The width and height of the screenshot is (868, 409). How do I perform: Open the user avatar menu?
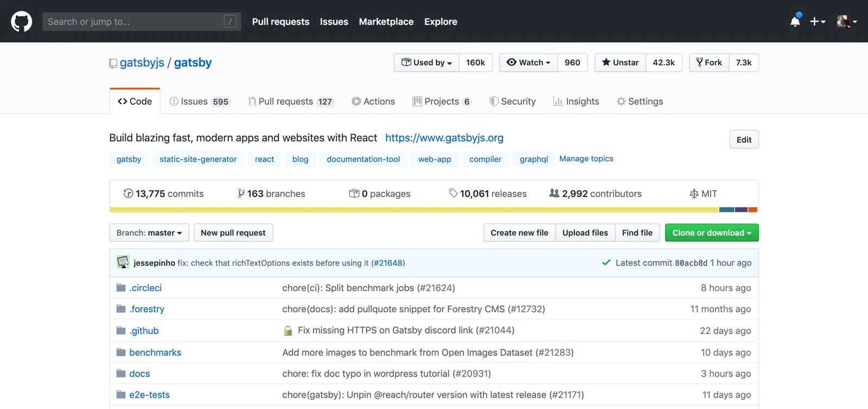847,22
